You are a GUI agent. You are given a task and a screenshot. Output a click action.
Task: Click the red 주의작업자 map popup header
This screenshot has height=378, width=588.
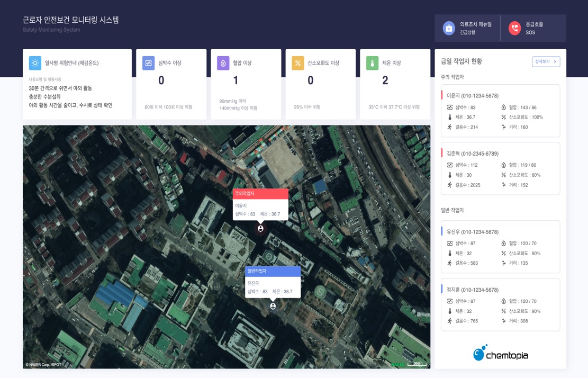(260, 194)
